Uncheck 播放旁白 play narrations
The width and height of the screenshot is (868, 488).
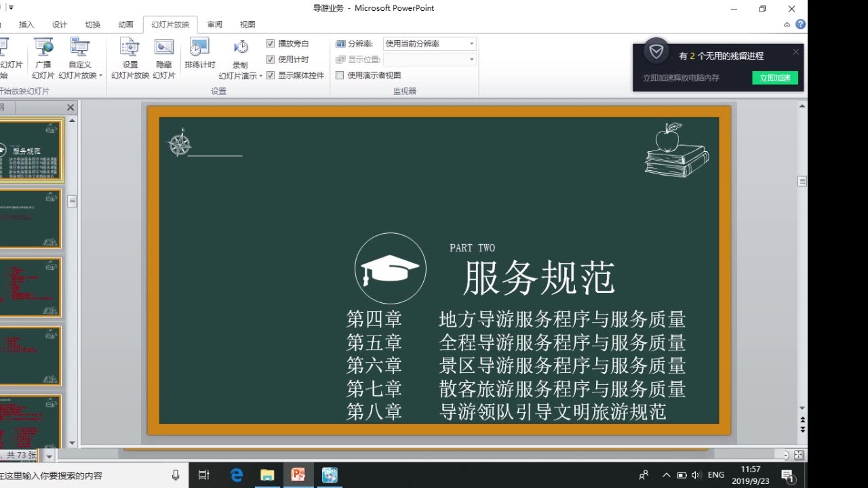pos(270,43)
